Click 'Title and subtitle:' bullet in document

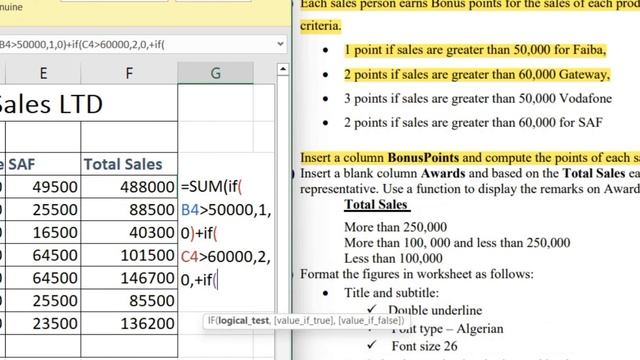pos(391,293)
